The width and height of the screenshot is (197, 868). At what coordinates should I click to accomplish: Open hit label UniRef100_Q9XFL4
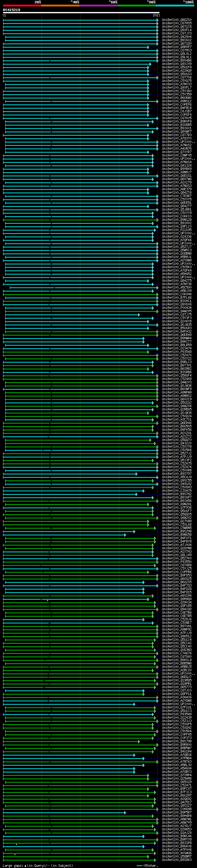(x=177, y=30)
